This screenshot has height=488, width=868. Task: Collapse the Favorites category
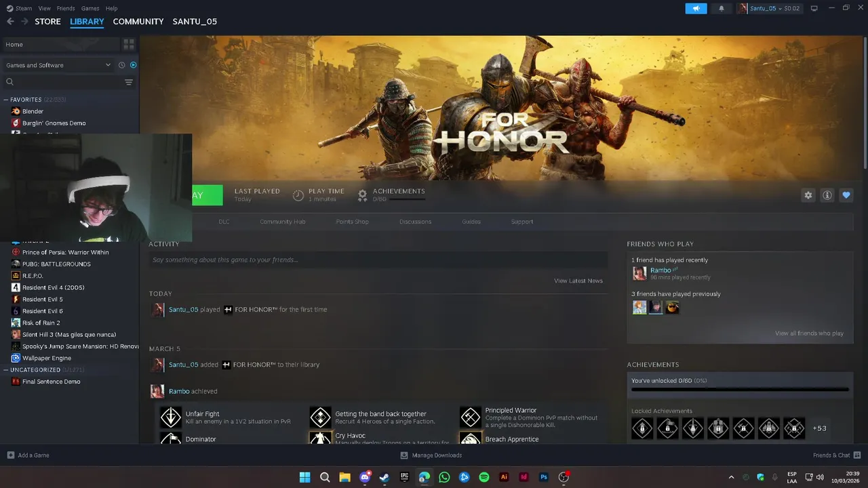click(6, 100)
